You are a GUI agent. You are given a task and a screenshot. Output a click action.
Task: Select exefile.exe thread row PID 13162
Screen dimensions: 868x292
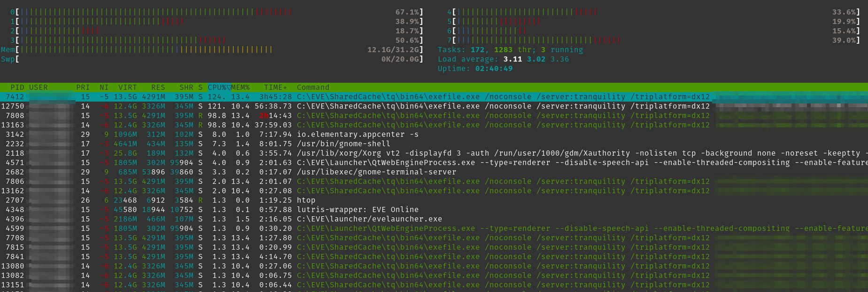(x=434, y=191)
